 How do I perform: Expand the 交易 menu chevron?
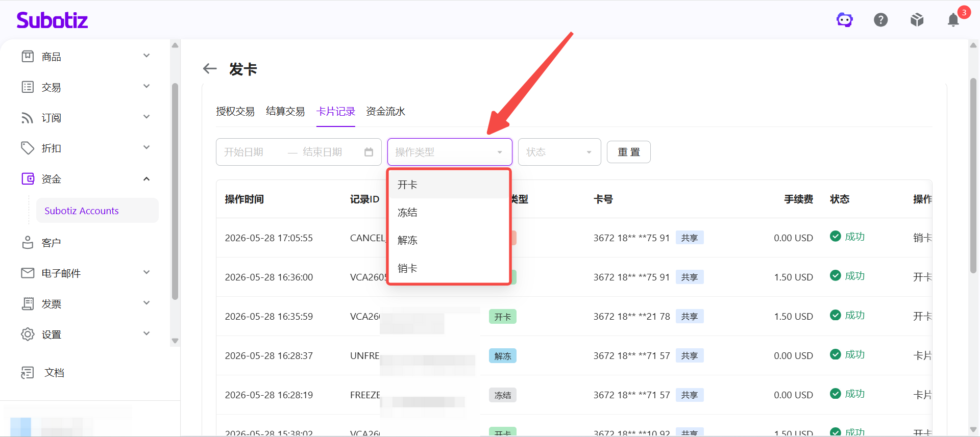pos(146,86)
